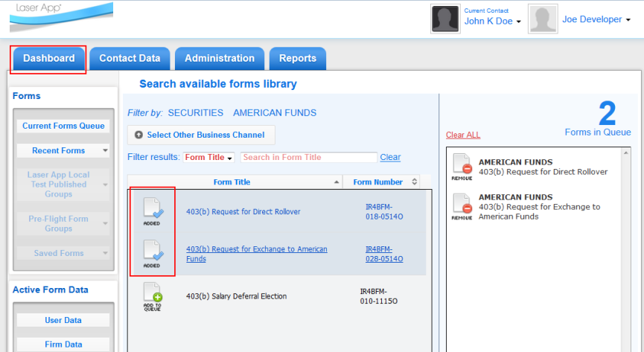Expand the Recent Forms menu

coord(63,150)
